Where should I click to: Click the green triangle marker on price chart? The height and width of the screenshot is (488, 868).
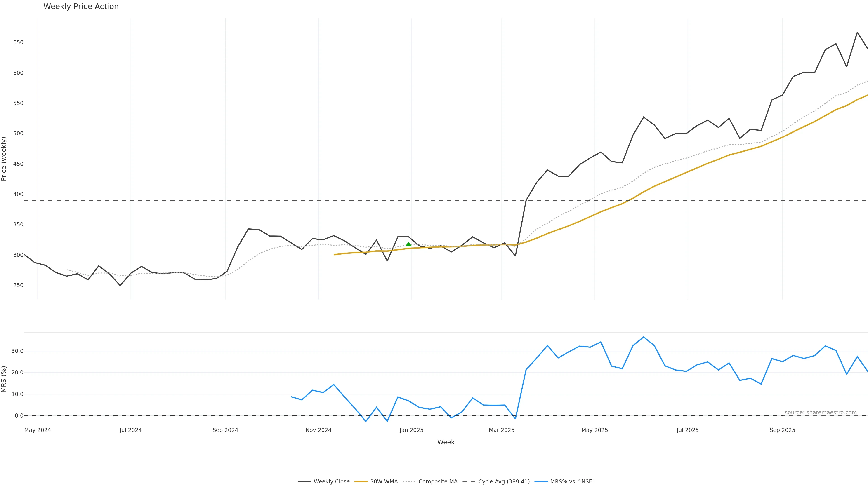coord(408,244)
